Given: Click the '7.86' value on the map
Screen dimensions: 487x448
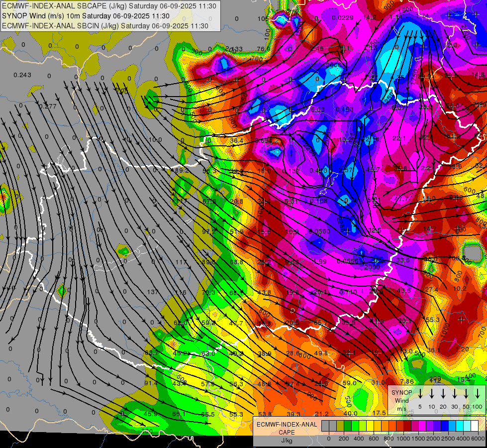Looking at the screenshot, I should pos(407,381).
